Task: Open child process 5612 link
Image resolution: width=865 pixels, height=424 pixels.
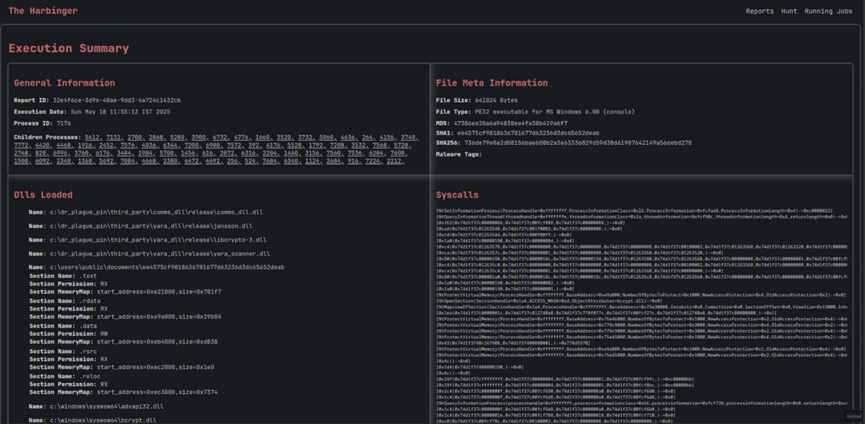Action: [x=92, y=137]
